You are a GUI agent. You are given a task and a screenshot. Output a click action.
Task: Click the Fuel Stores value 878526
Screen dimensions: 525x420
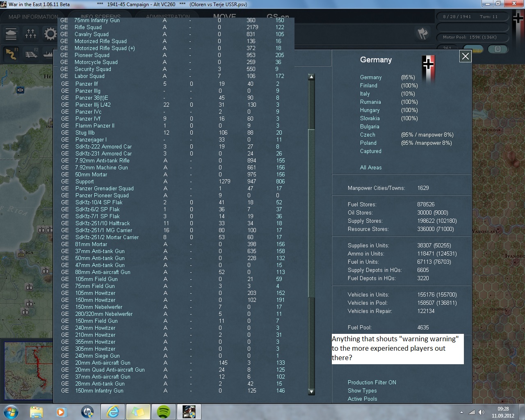[426, 204]
